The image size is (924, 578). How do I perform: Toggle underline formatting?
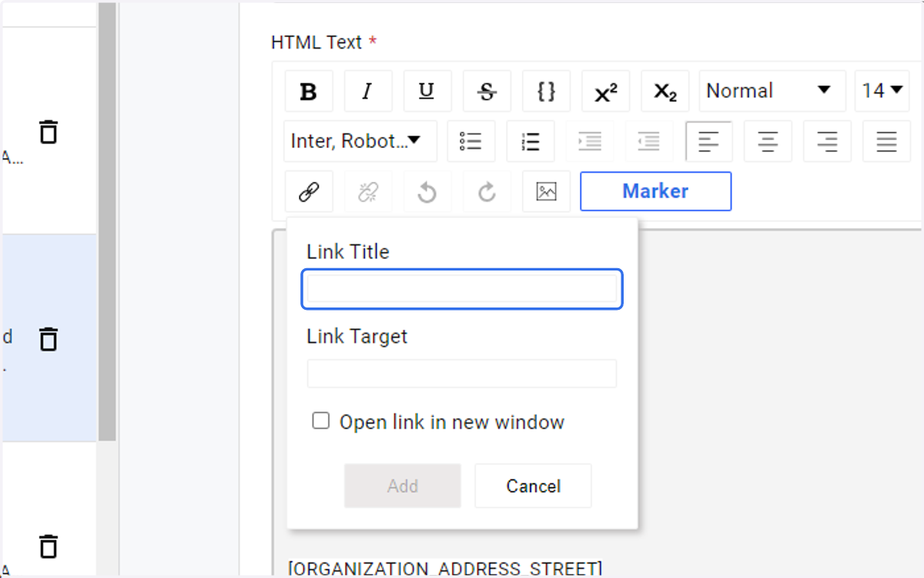coord(427,91)
